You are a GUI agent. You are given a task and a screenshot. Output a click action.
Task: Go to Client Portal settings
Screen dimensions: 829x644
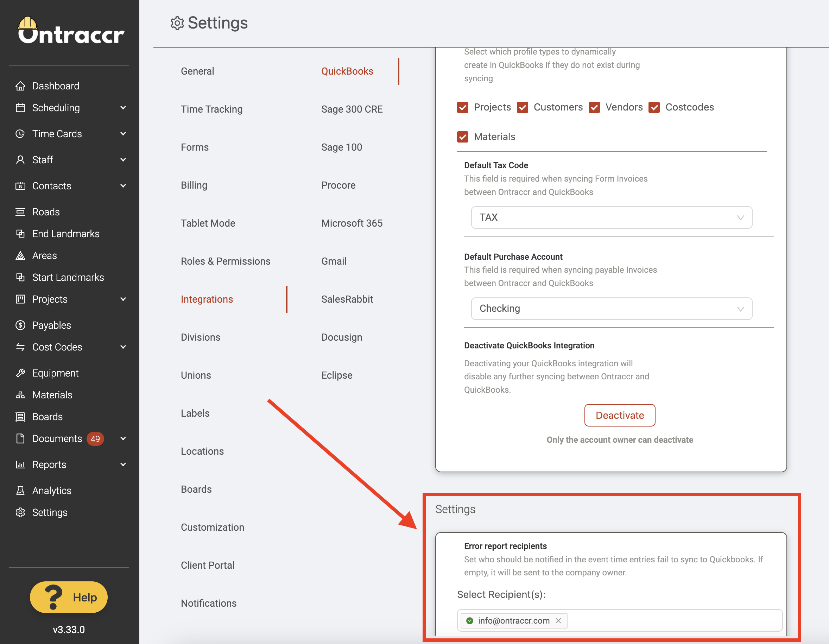point(208,566)
